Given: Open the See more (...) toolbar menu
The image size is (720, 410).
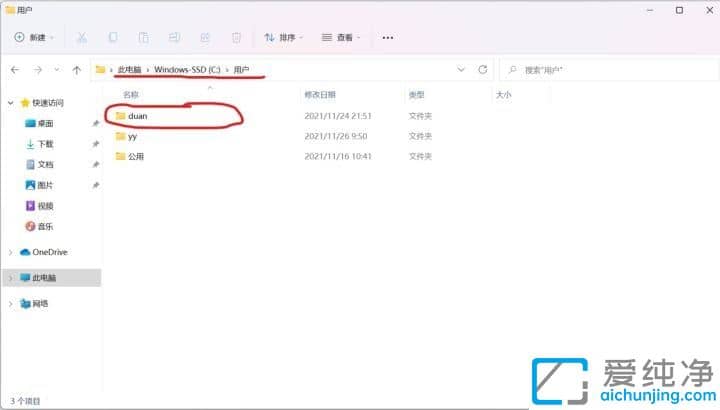Looking at the screenshot, I should [388, 37].
